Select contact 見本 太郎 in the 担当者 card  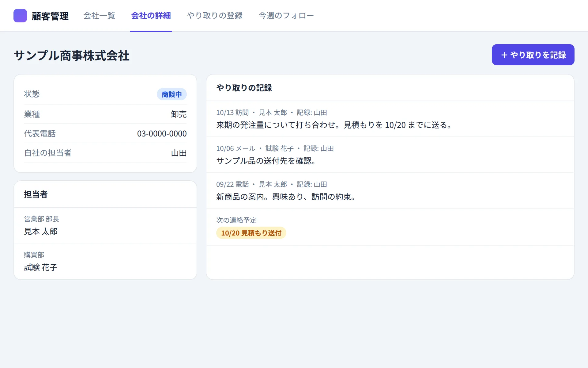(41, 232)
